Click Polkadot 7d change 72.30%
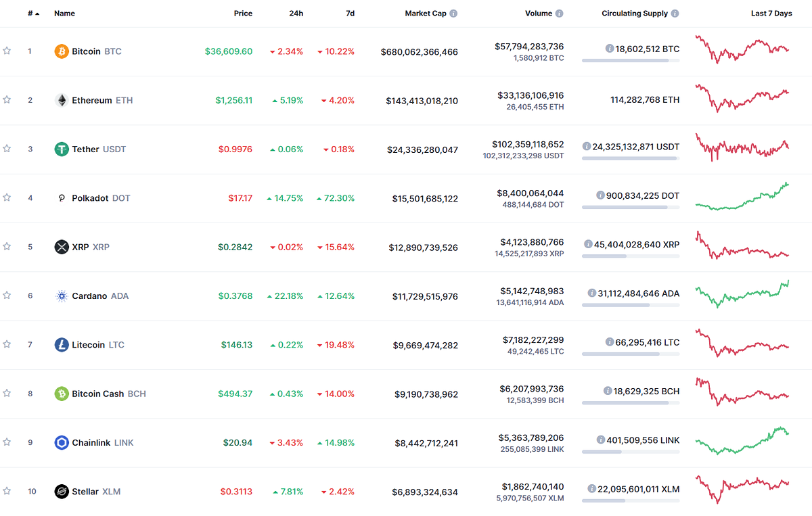Image resolution: width=812 pixels, height=516 pixels. (x=336, y=198)
